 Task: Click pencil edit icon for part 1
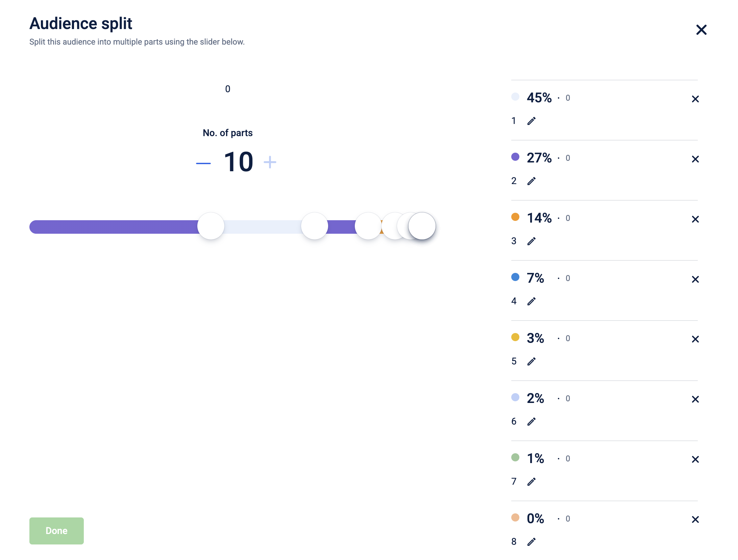(x=531, y=121)
